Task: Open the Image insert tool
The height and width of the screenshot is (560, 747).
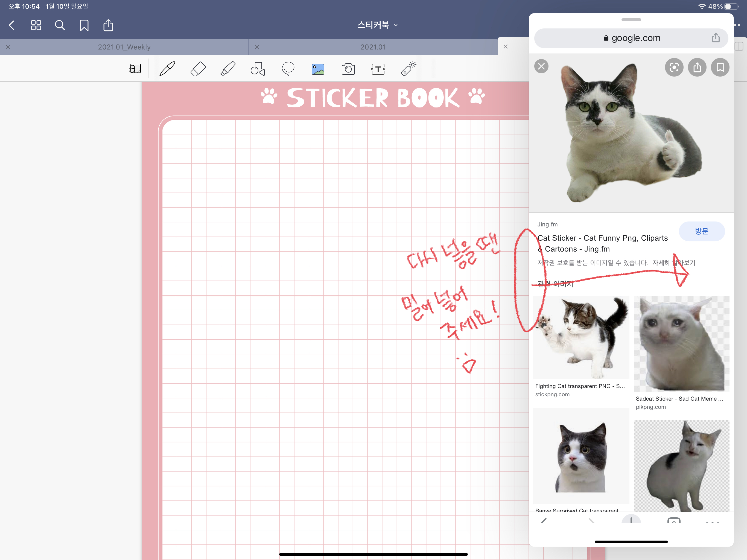Action: [318, 69]
